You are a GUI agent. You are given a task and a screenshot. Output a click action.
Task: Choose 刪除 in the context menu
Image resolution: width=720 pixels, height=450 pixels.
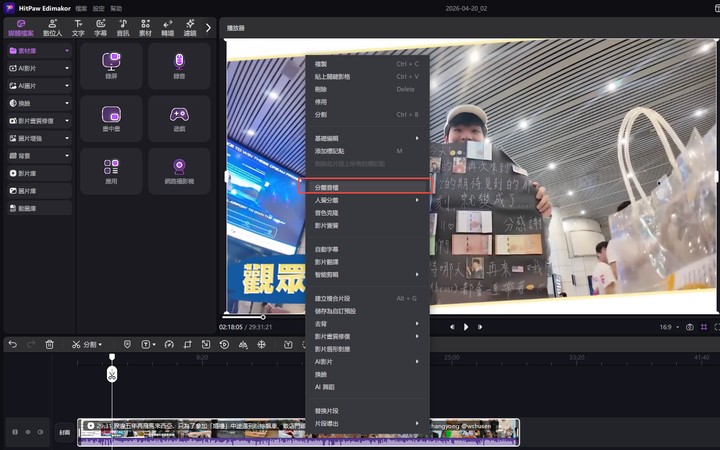tap(367, 89)
